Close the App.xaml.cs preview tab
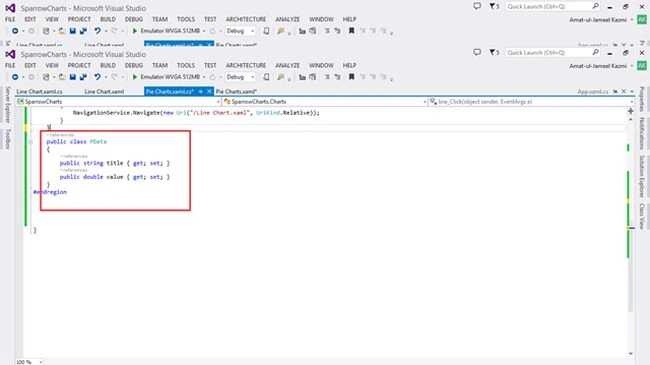Screen dimensions: 650x365 coord(623,91)
